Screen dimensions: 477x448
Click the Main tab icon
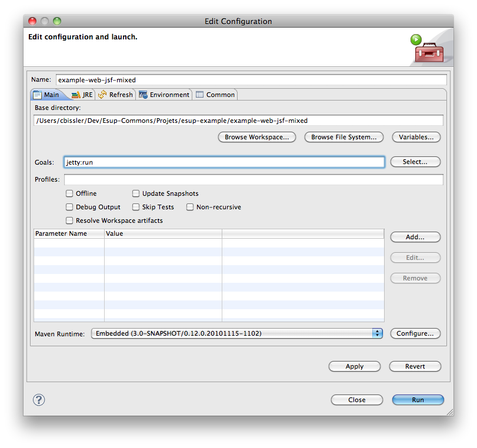tap(37, 95)
